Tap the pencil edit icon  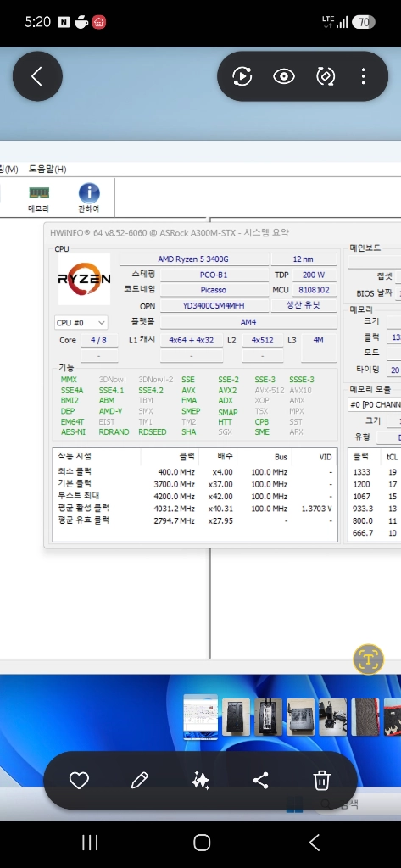[140, 781]
